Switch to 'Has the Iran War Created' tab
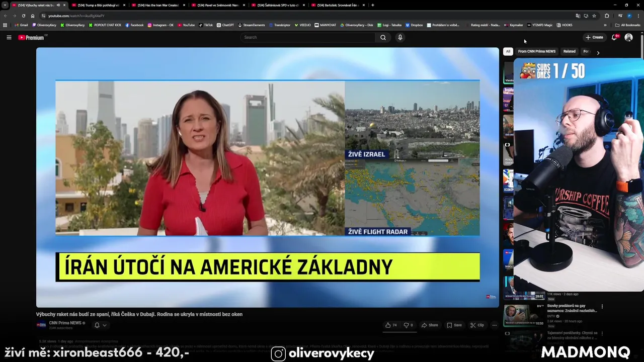The image size is (644, 362). (x=158, y=5)
